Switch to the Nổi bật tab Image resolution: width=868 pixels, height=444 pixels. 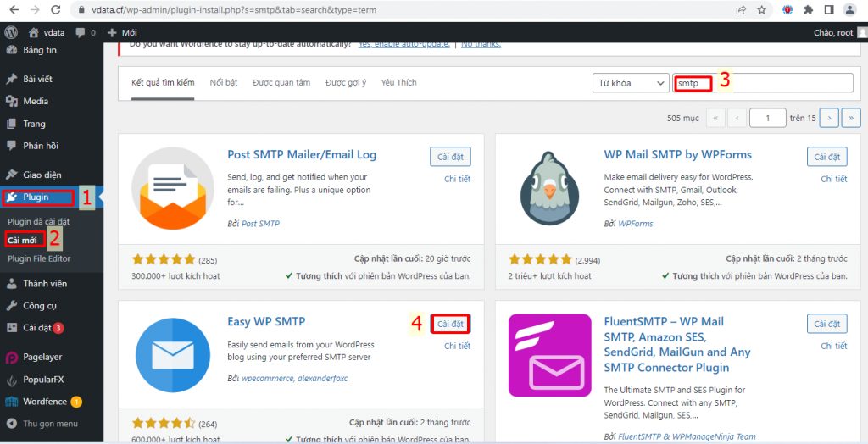[x=224, y=82]
